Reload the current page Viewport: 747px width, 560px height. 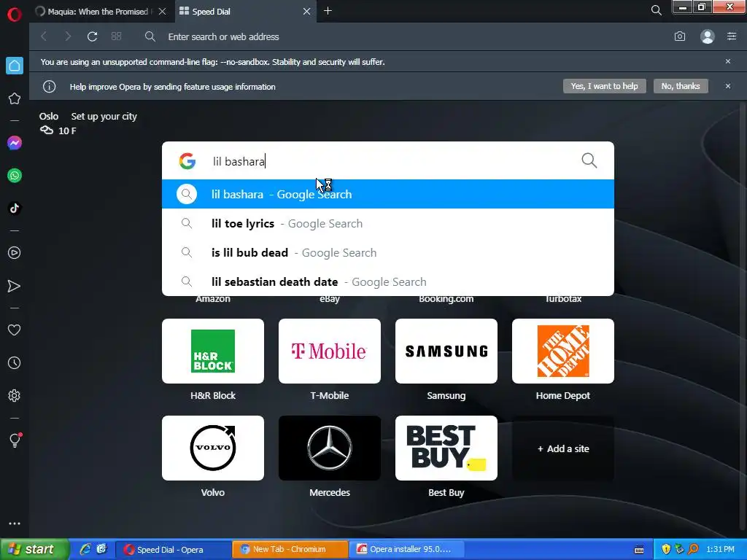click(92, 36)
